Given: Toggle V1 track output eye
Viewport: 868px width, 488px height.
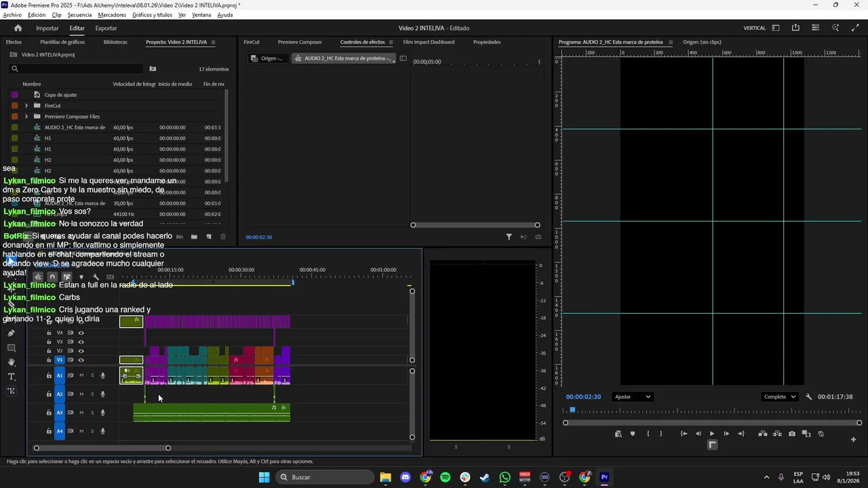Looking at the screenshot, I should click(x=81, y=360).
